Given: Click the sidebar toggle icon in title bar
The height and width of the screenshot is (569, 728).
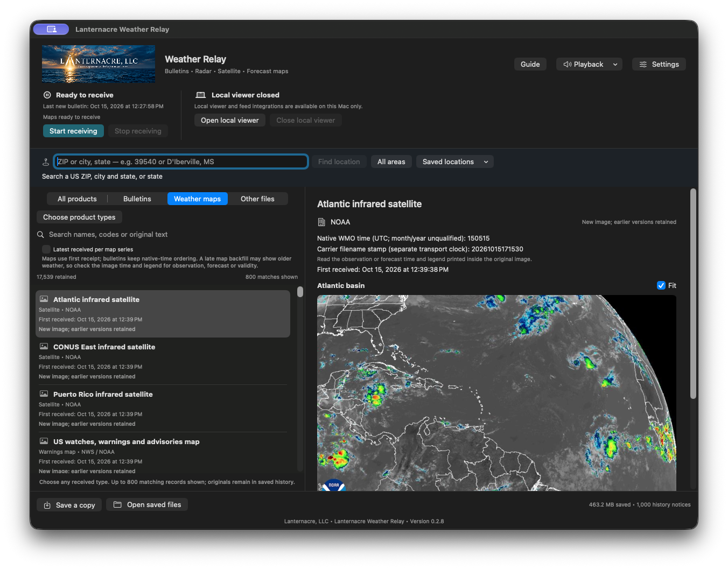Looking at the screenshot, I should point(51,29).
